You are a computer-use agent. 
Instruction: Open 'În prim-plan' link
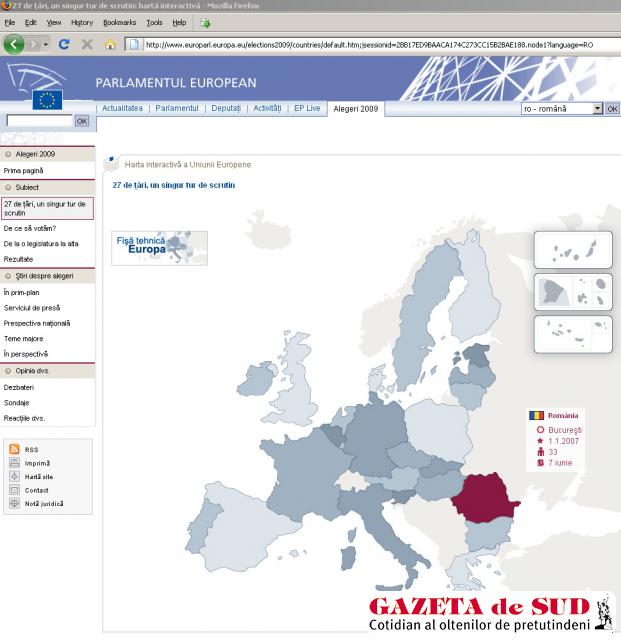coord(21,292)
